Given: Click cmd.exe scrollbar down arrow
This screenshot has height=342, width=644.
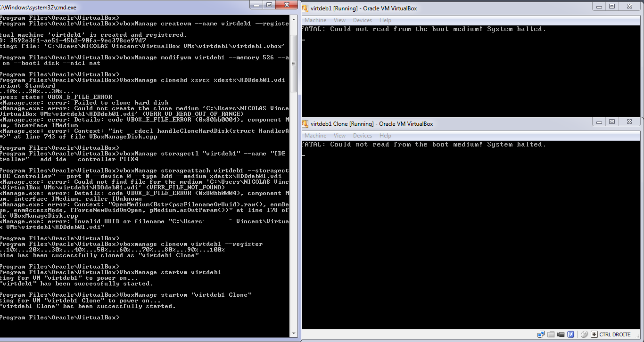Looking at the screenshot, I should point(294,334).
